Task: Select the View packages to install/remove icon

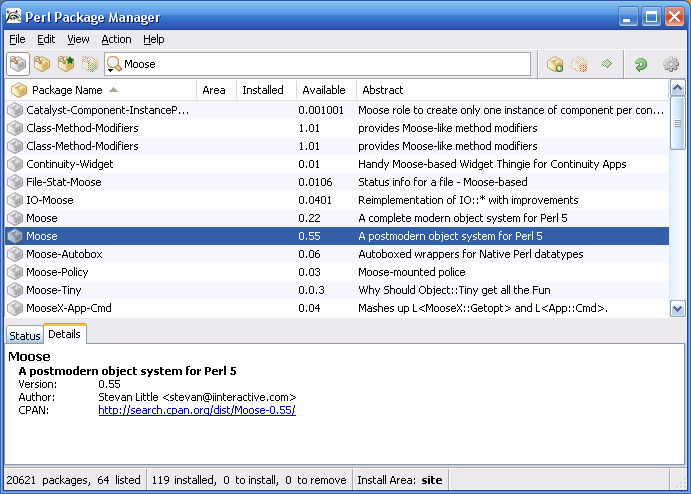Action: point(89,64)
